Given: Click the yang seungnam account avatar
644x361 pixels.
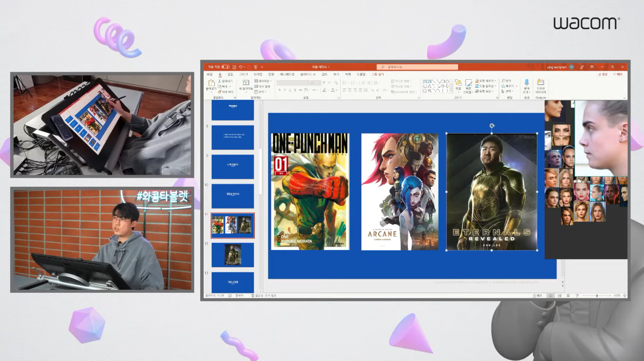Looking at the screenshot, I should point(572,67).
